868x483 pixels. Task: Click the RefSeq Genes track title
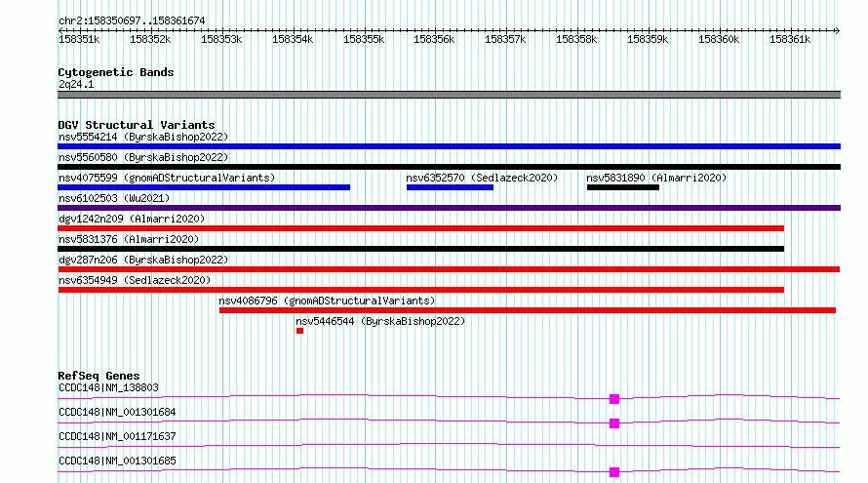pyautogui.click(x=99, y=376)
